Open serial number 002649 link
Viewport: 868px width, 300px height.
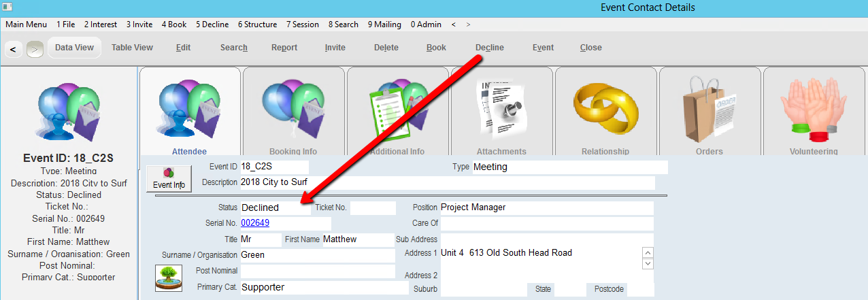coord(255,223)
